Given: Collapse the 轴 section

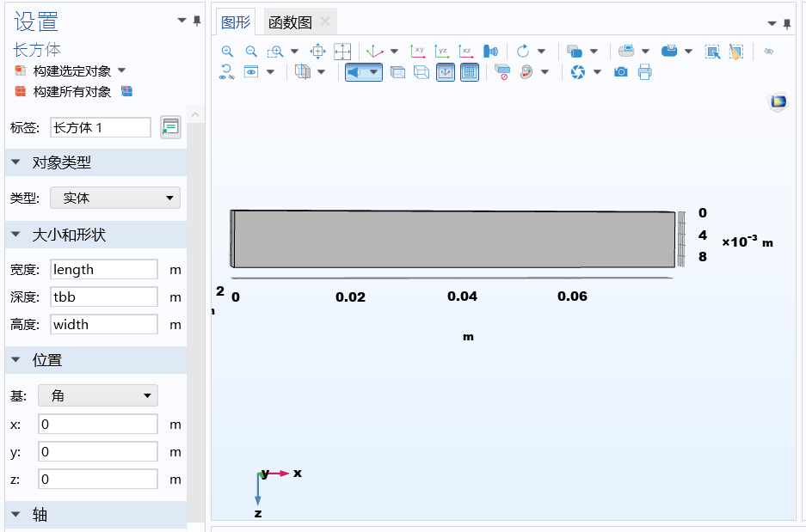Looking at the screenshot, I should tap(16, 514).
